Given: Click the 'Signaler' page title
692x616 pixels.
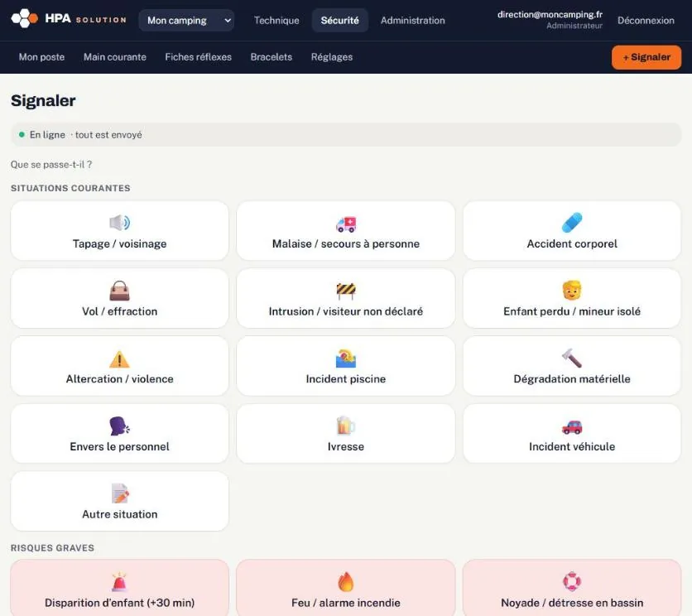Looking at the screenshot, I should pyautogui.click(x=43, y=101).
